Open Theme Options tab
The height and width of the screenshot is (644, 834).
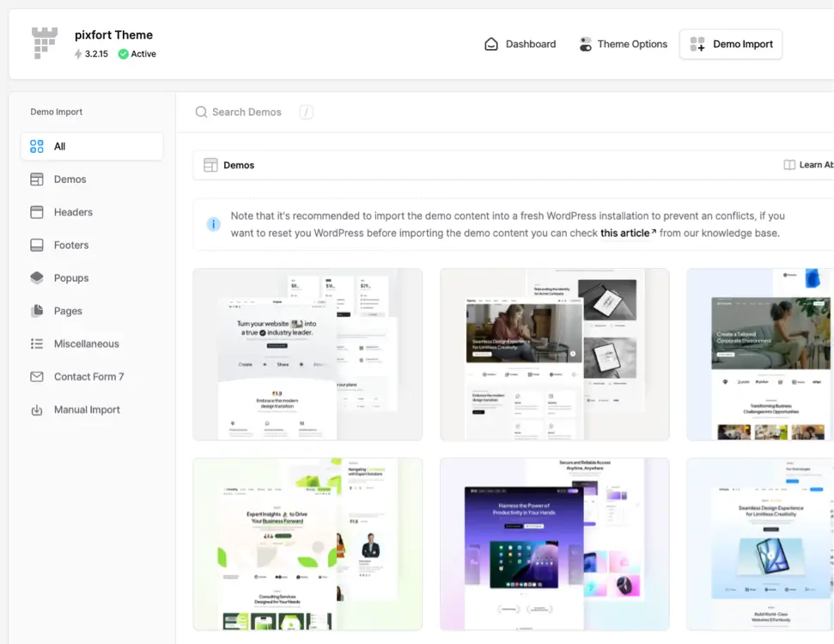tap(623, 44)
